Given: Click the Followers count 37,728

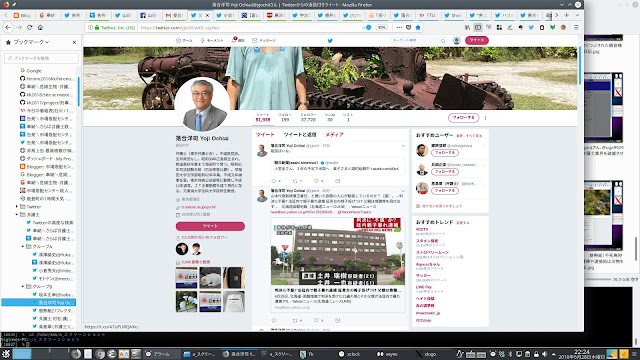Looking at the screenshot, I should coord(308,117).
